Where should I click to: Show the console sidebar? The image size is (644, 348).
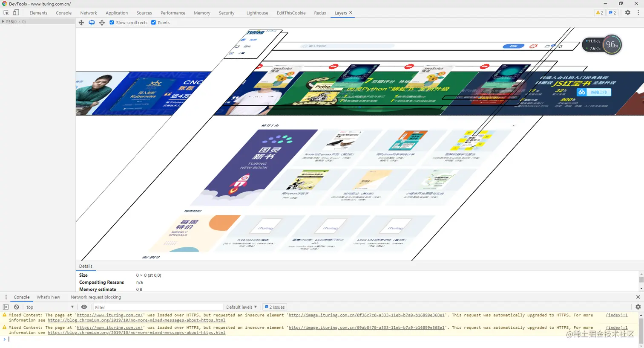6,307
